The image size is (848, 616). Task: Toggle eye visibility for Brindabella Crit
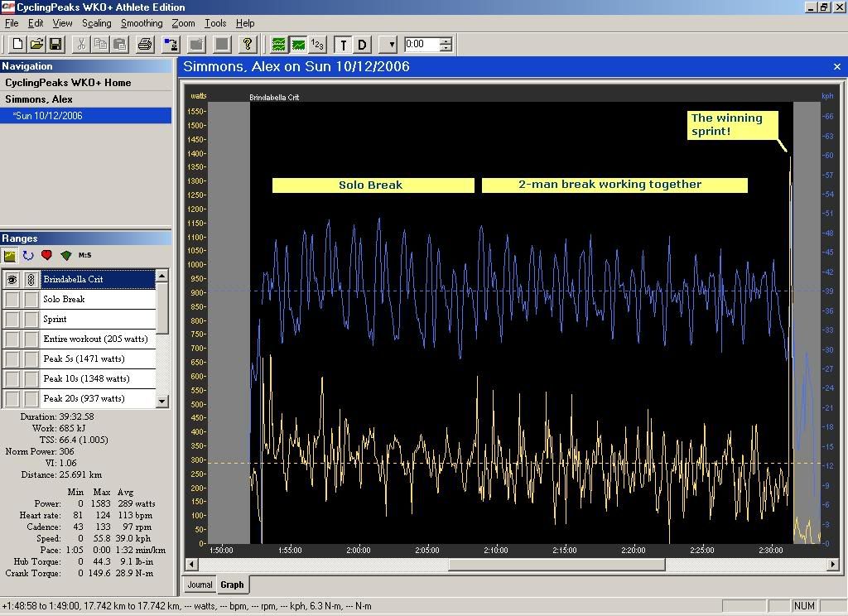[12, 279]
